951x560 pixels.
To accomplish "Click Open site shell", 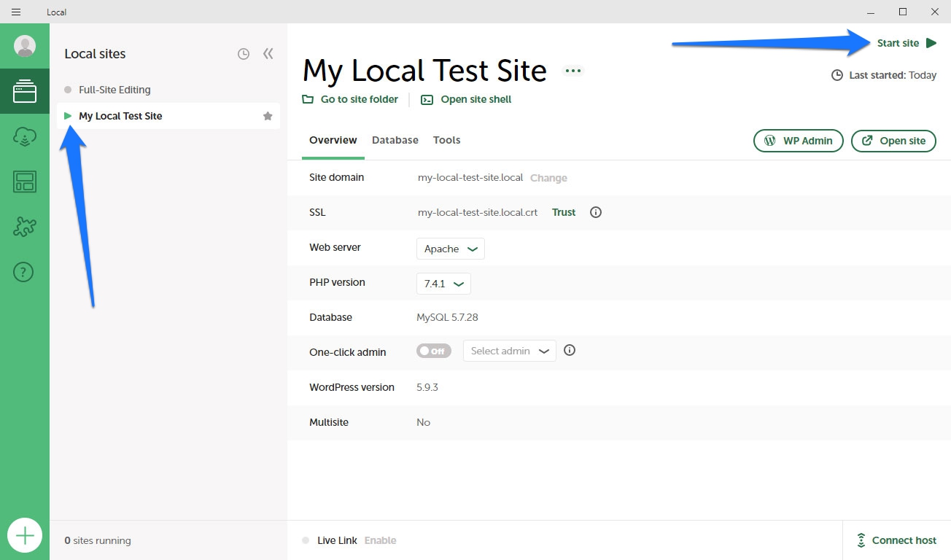I will tap(466, 99).
